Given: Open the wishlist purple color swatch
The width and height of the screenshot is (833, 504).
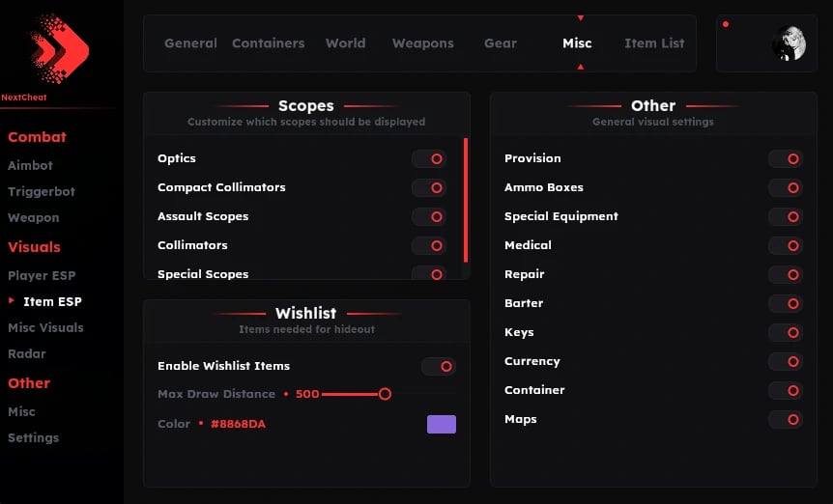Looking at the screenshot, I should click(x=442, y=424).
